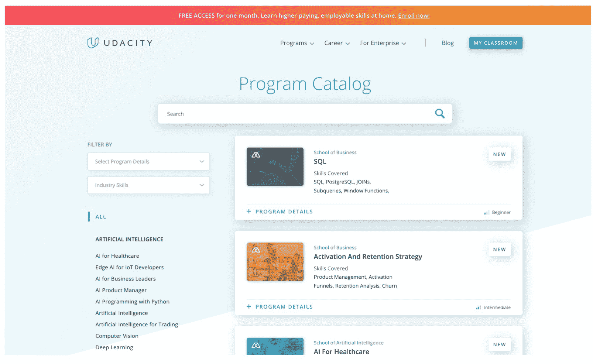The width and height of the screenshot is (593, 364).
Task: Open the Programs navigation menu
Action: coord(297,43)
